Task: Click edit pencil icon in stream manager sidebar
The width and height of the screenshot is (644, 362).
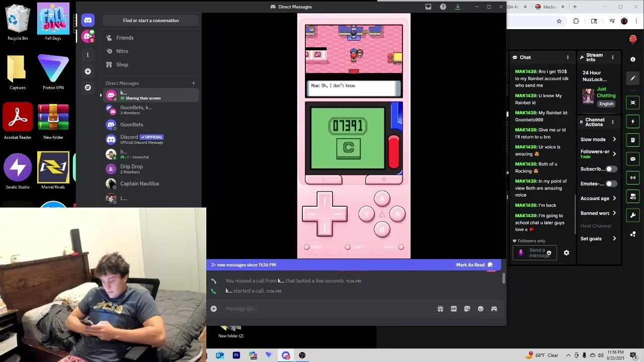Action: (633, 78)
